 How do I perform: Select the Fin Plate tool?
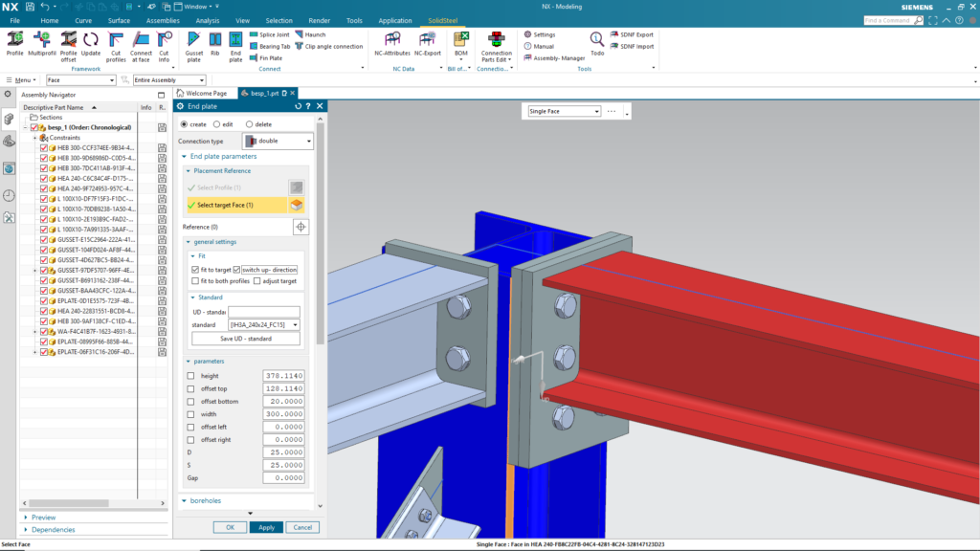coord(266,58)
